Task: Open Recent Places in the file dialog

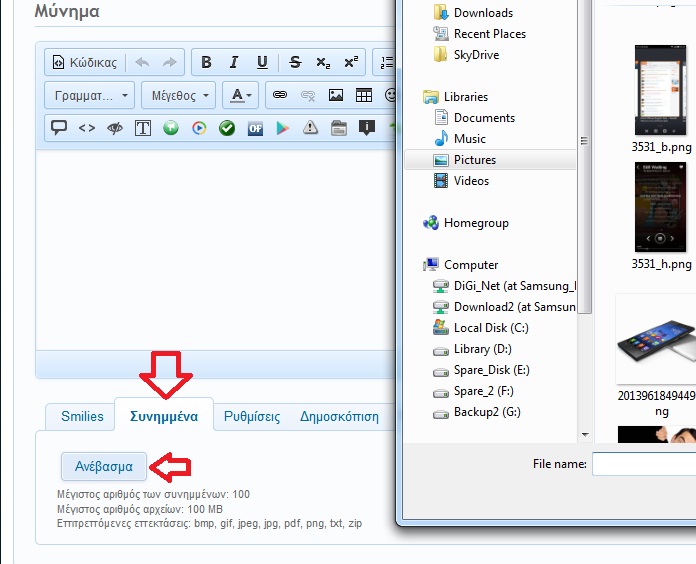Action: click(x=479, y=34)
